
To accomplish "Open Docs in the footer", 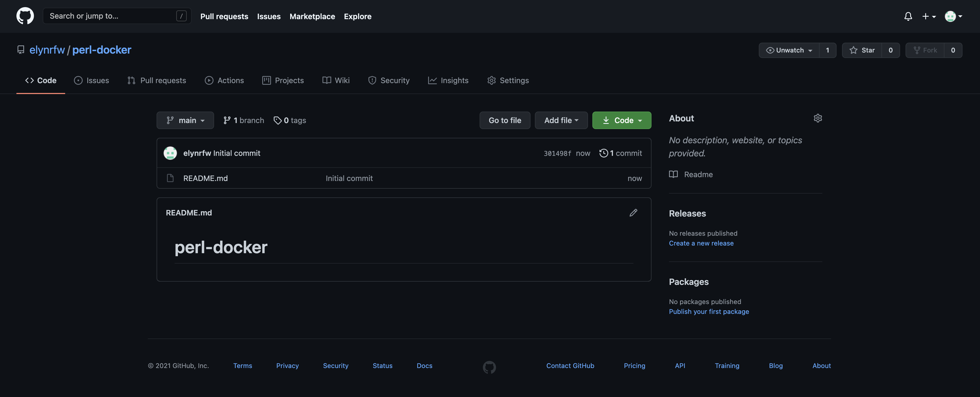I will click(x=424, y=366).
